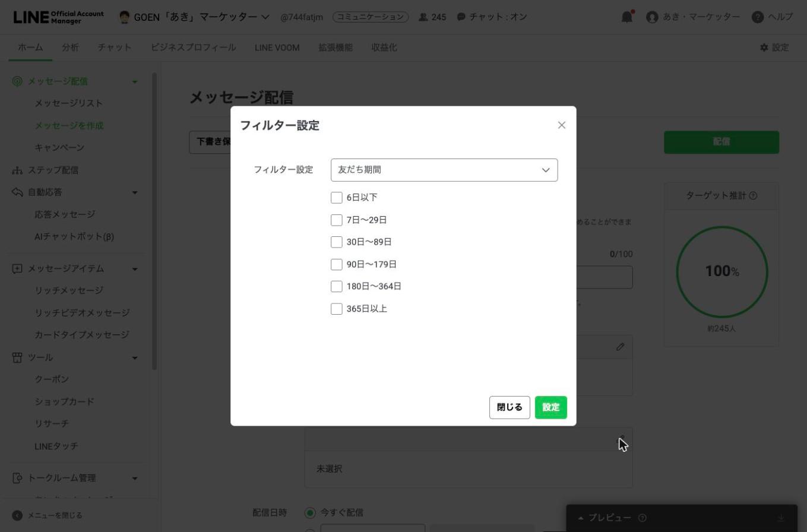Click the chat status speech bubble icon
807x532 pixels.
pyautogui.click(x=461, y=17)
